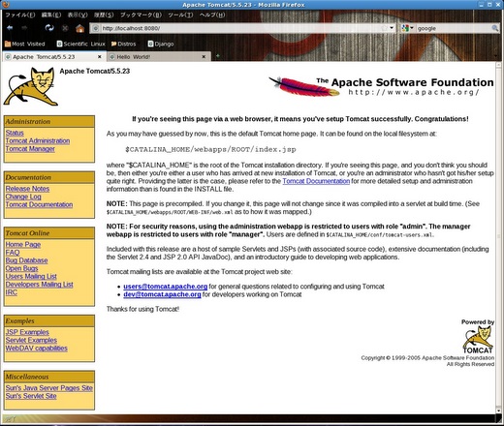
Task: Open the IRC link
Action: coord(12,292)
